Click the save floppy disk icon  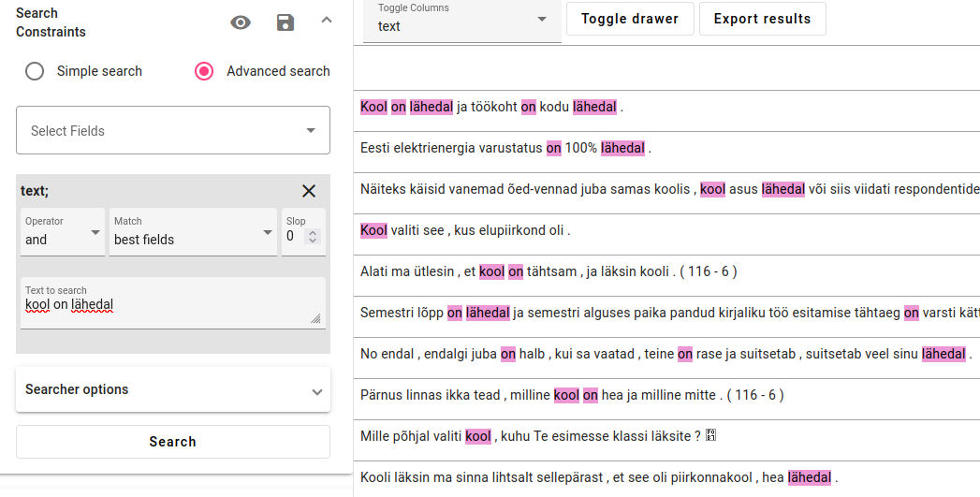[x=285, y=23]
